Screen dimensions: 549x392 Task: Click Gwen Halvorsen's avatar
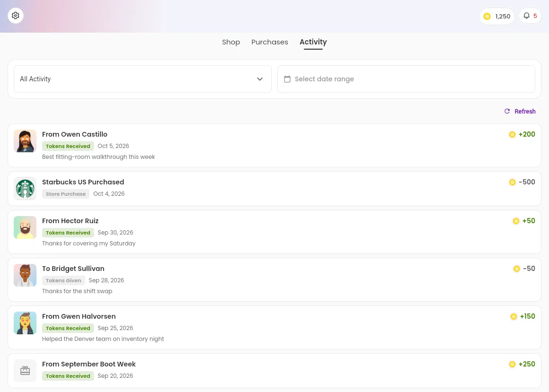coord(25,323)
